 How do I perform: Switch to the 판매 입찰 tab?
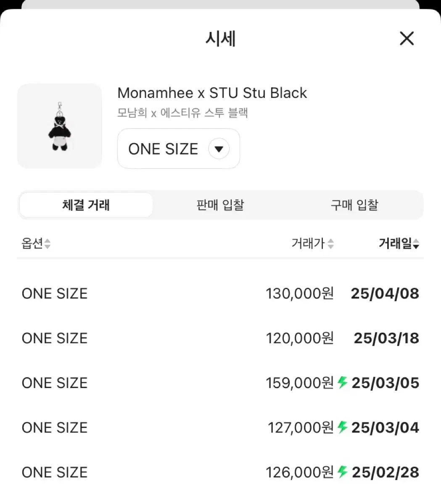(220, 205)
